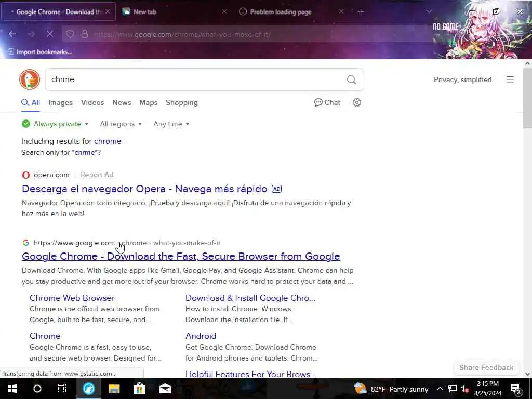Open search settings gear icon
The image size is (532, 399).
pos(356,102)
